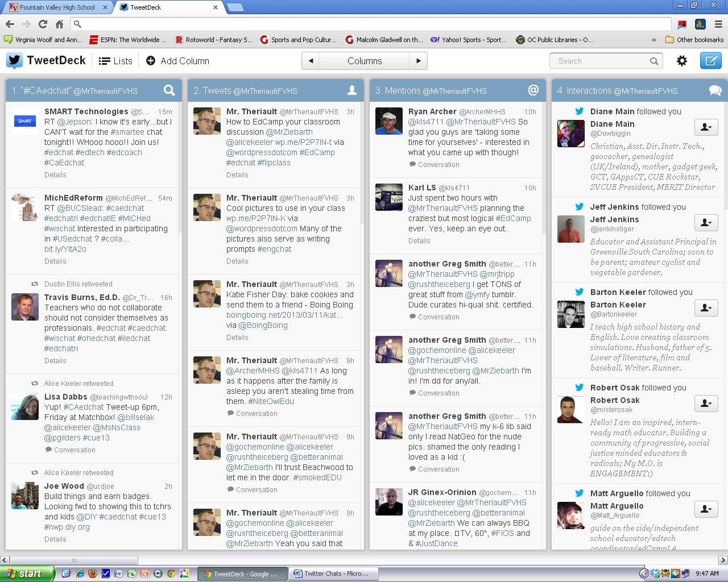The height and width of the screenshot is (582, 728).
Task: Click the magnifier inside the Search box
Action: [x=654, y=61]
